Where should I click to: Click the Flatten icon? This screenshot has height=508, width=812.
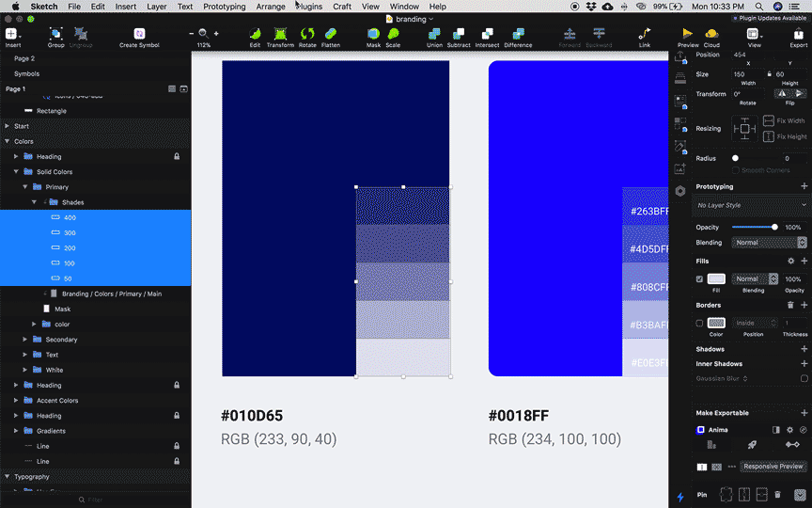331,34
